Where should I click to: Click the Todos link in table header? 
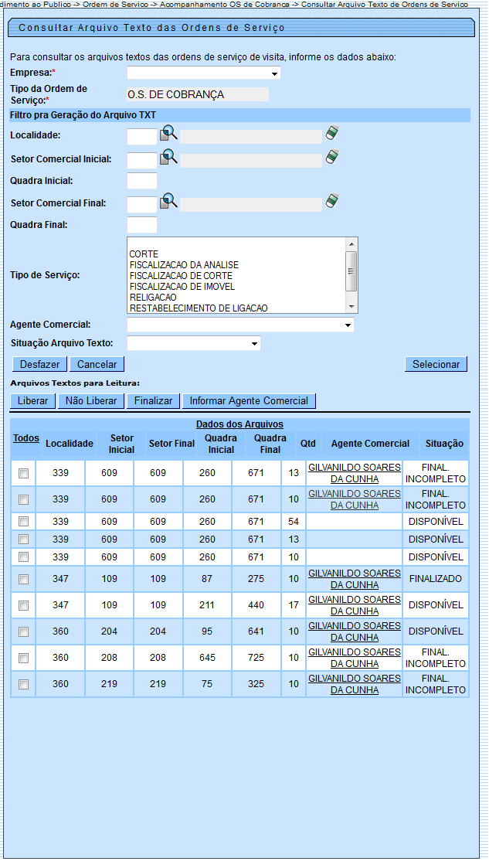[x=25, y=438]
